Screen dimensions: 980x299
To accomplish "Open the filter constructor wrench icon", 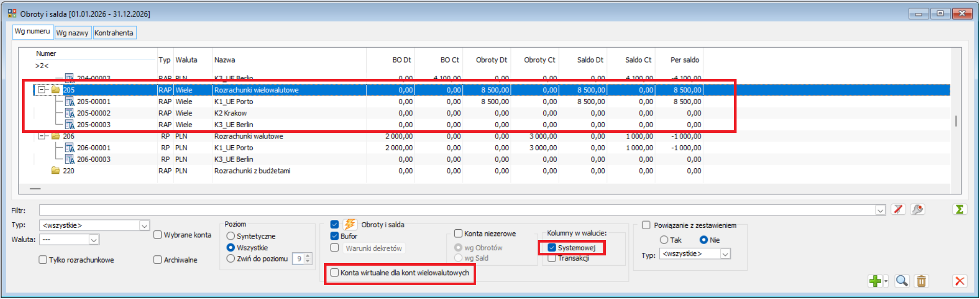I will (x=917, y=209).
